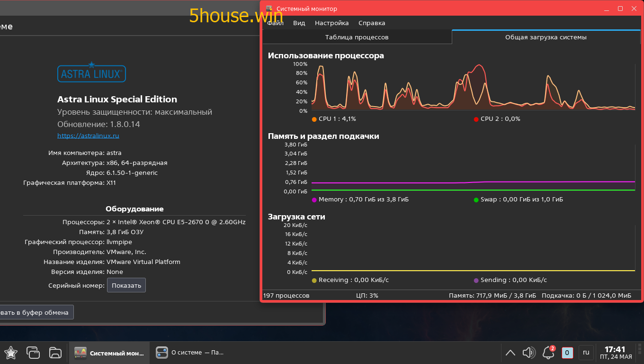Click the purple Sending legend dot
The height and width of the screenshot is (364, 644).
(476, 280)
